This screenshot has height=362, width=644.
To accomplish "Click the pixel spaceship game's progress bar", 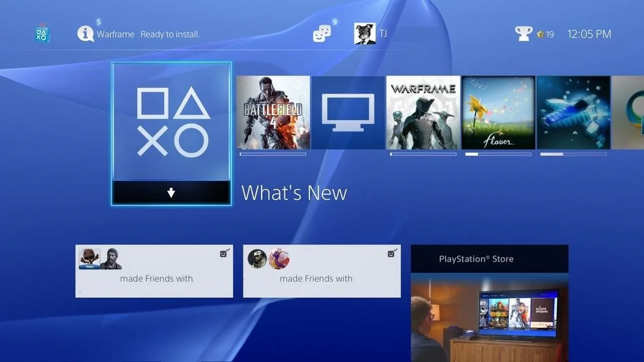I will (x=574, y=155).
